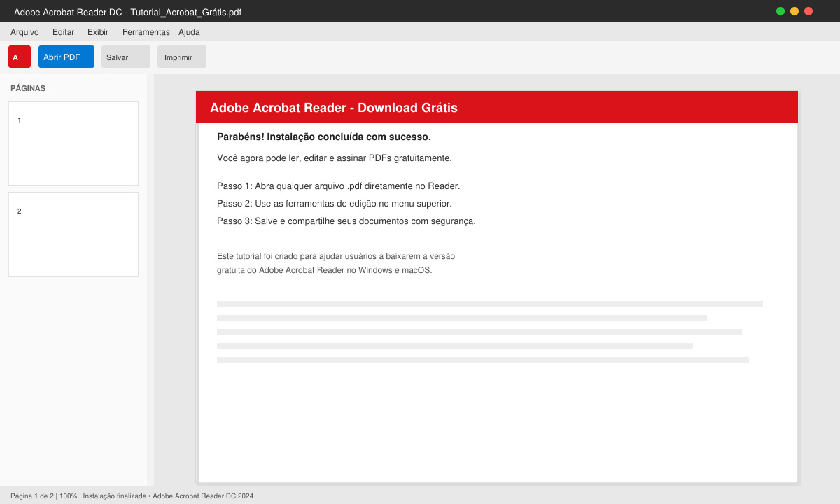Click the line 'Você agora pode ler, editar e assinar PDFs gratuitamente.'
840x504 pixels.
tap(335, 158)
